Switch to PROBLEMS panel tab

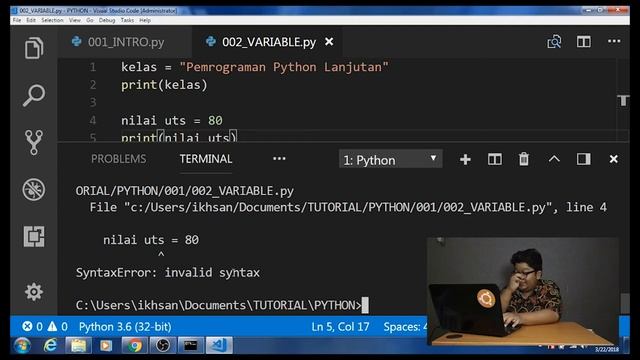pyautogui.click(x=118, y=159)
